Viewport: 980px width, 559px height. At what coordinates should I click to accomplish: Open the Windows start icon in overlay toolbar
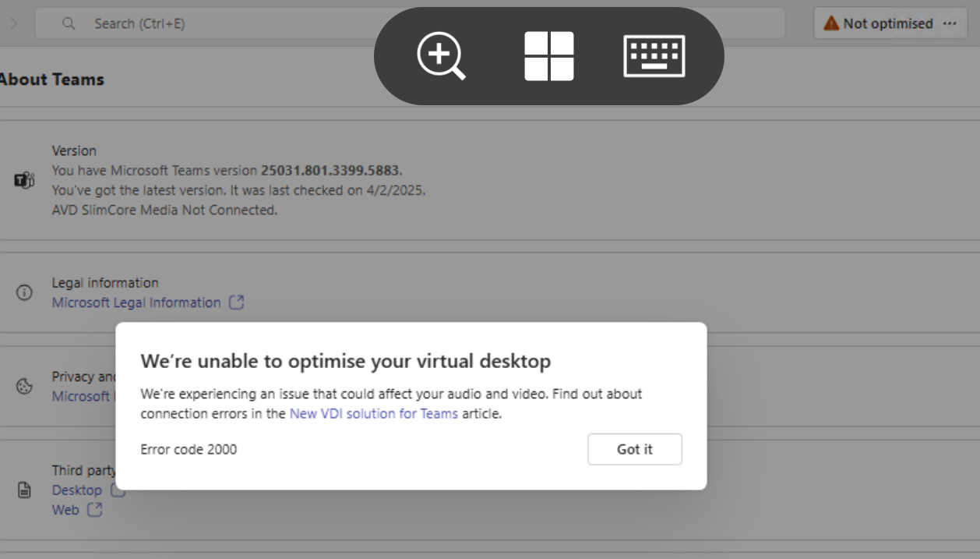click(x=549, y=56)
